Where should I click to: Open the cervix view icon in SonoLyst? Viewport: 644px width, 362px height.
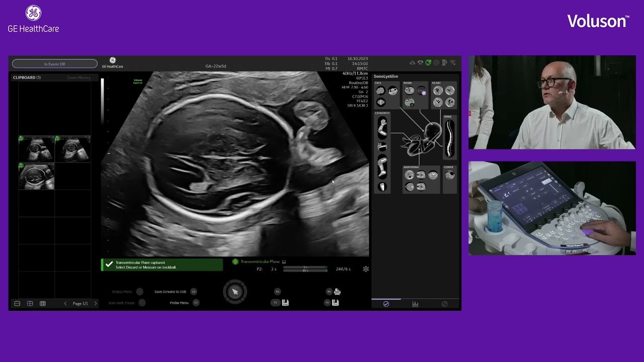point(449,175)
